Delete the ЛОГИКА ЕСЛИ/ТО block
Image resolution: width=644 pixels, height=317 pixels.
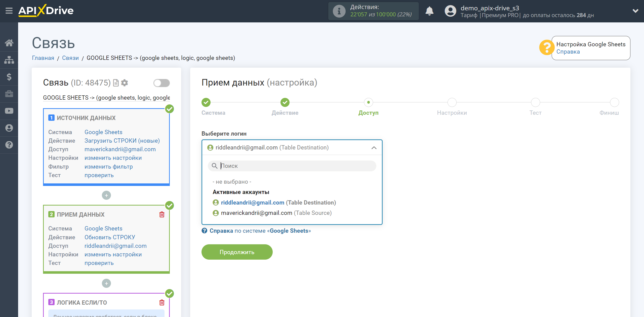pos(162,302)
